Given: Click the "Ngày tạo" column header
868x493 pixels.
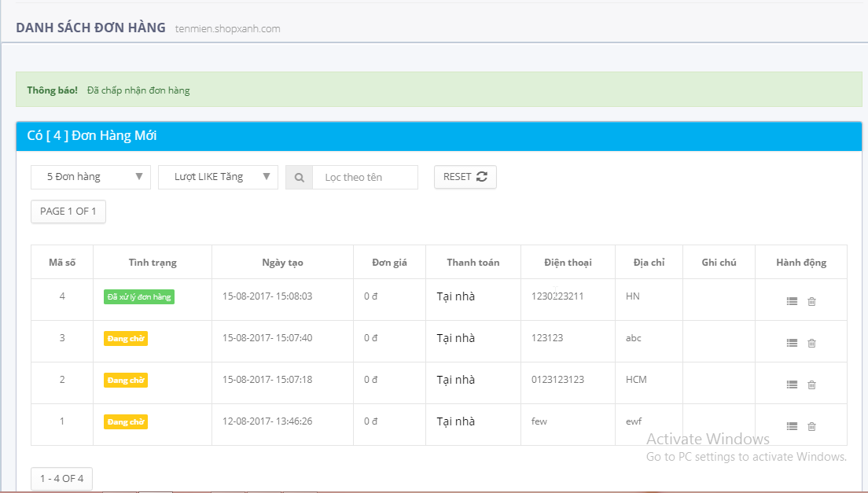Looking at the screenshot, I should 282,263.
